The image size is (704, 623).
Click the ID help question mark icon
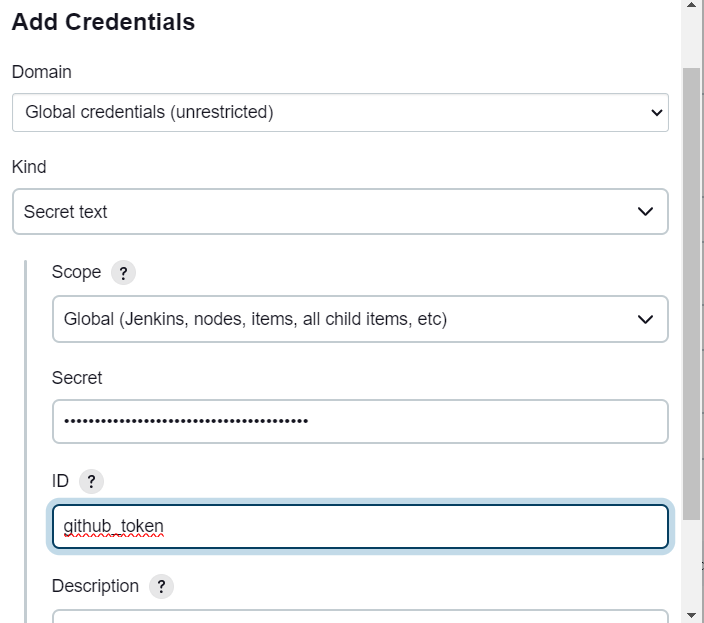91,482
